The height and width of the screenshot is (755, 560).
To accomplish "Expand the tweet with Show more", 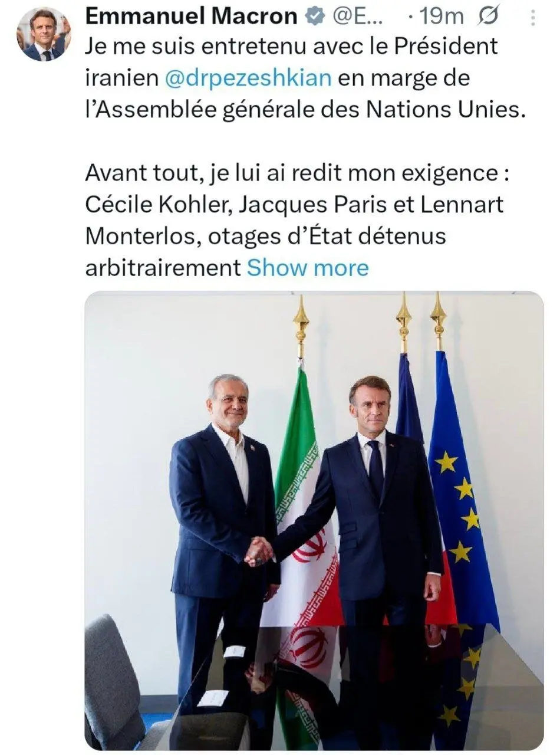I will click(307, 268).
